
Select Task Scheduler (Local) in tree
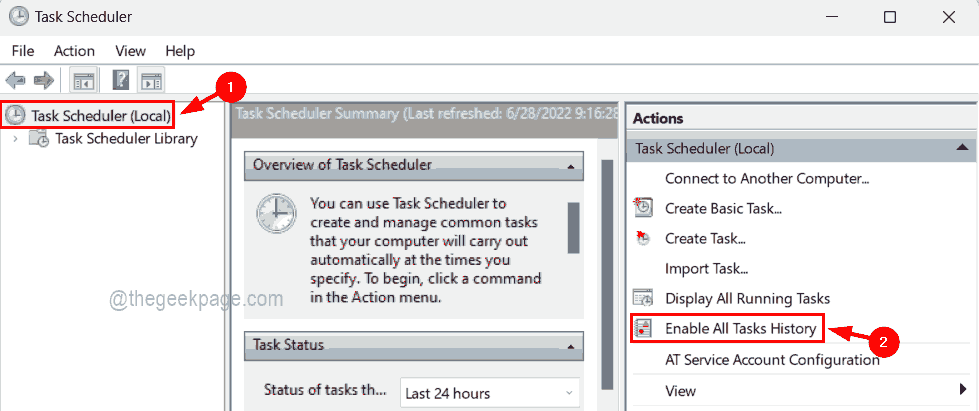[100, 115]
